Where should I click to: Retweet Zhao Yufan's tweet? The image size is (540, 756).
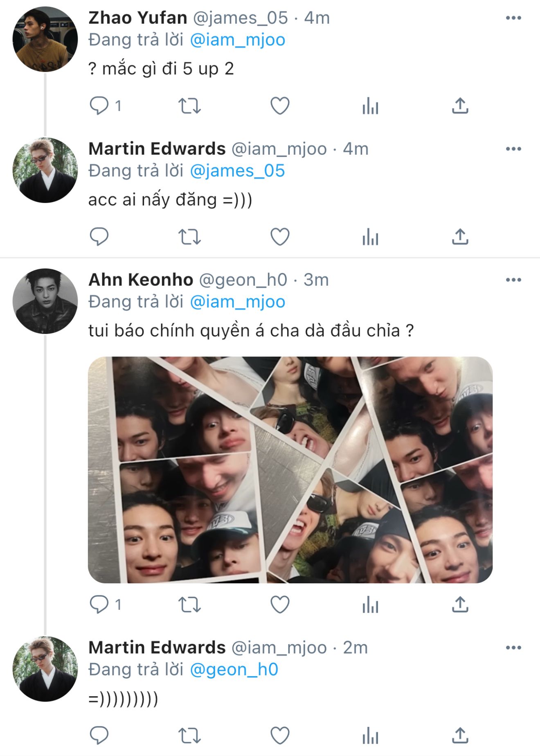(x=189, y=106)
